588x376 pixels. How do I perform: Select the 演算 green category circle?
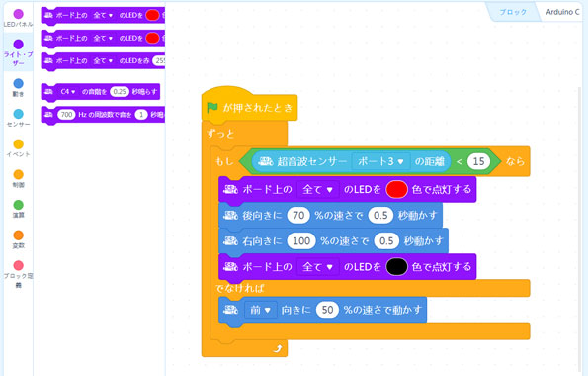[x=18, y=205]
